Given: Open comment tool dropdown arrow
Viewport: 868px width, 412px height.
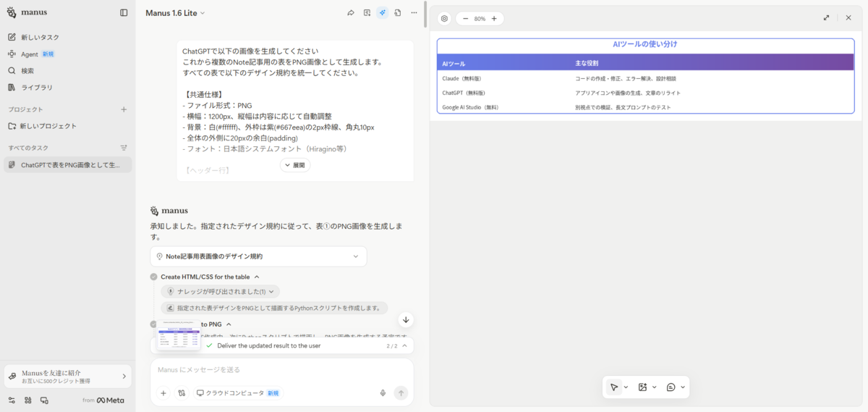Looking at the screenshot, I should [x=683, y=387].
